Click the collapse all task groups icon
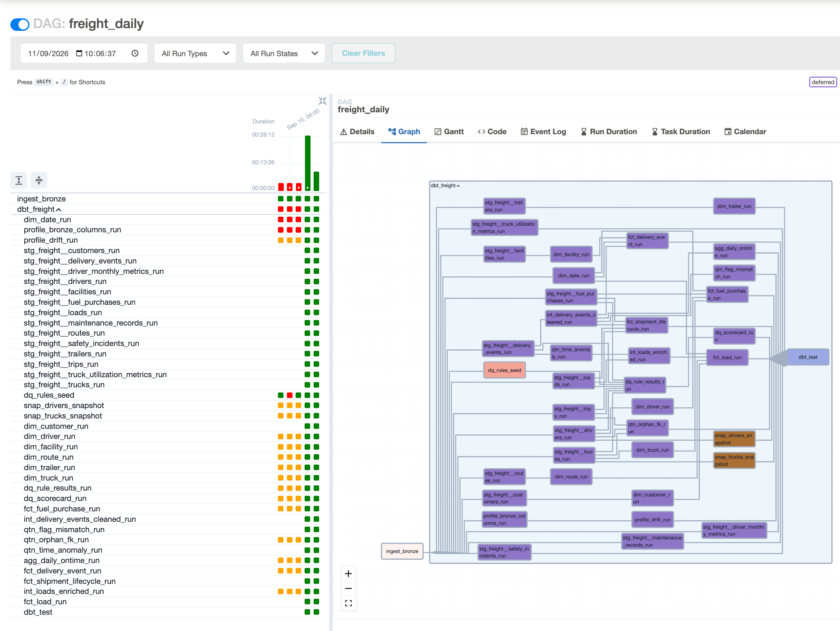 click(39, 180)
